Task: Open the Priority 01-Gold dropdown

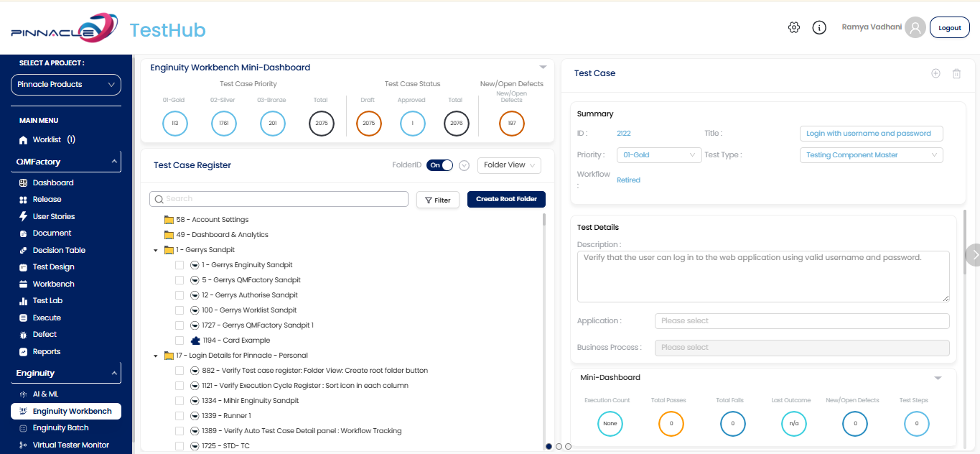Action: click(659, 155)
